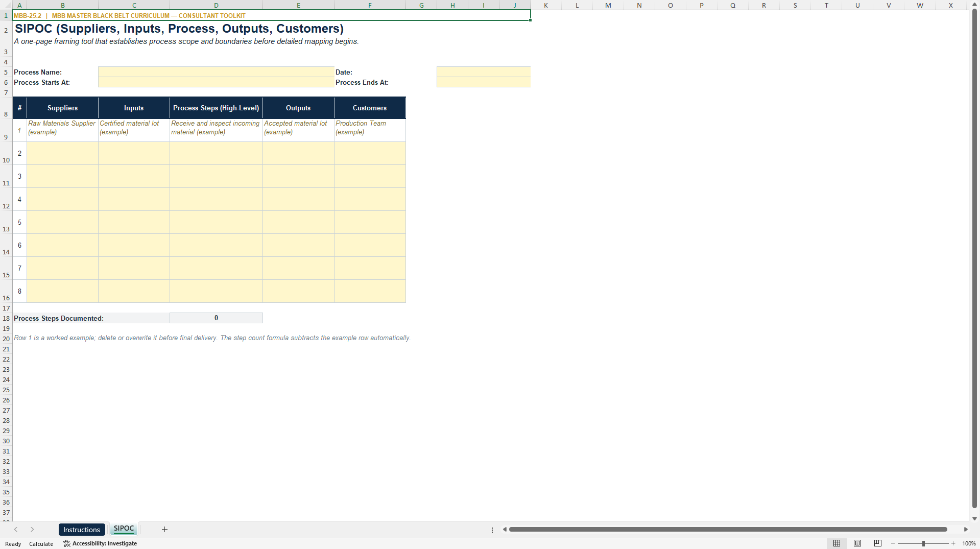Open the Instructions sheet tab
Screen dimensions: 980x549
(82, 530)
